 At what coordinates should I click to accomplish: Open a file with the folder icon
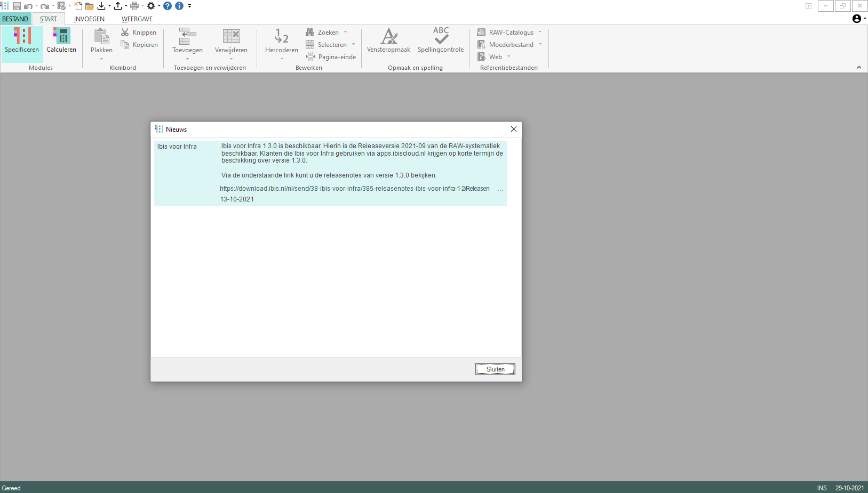click(90, 6)
